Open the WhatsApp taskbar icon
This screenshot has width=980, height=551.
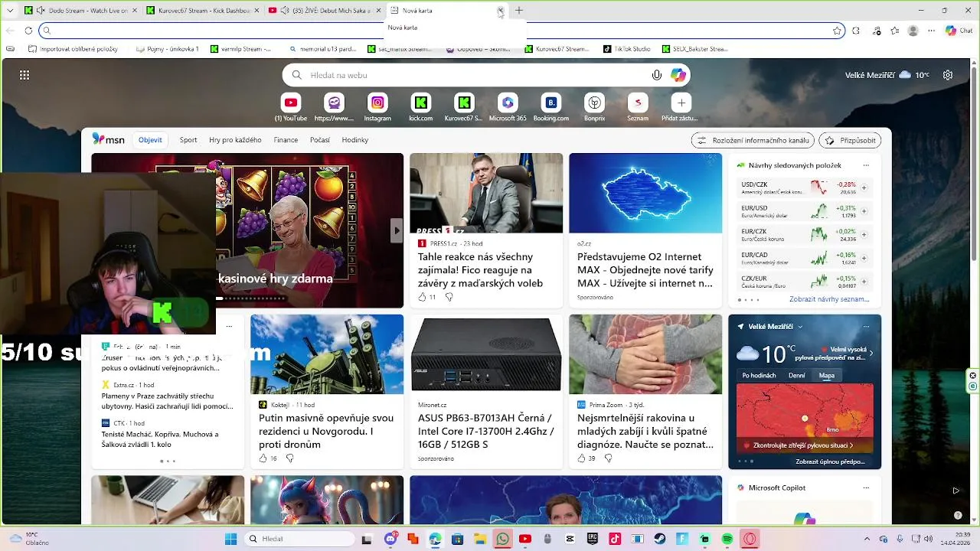[x=502, y=539]
